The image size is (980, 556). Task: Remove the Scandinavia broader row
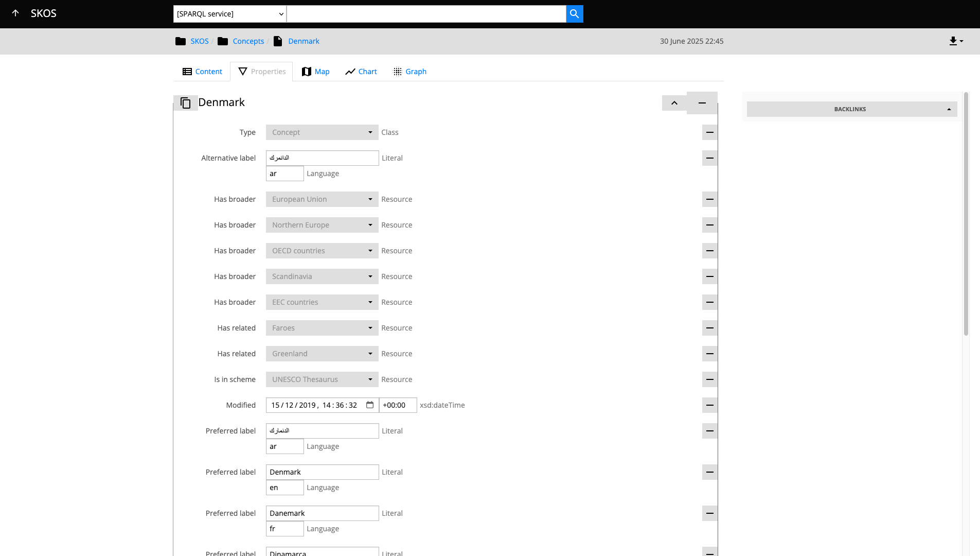coord(710,276)
